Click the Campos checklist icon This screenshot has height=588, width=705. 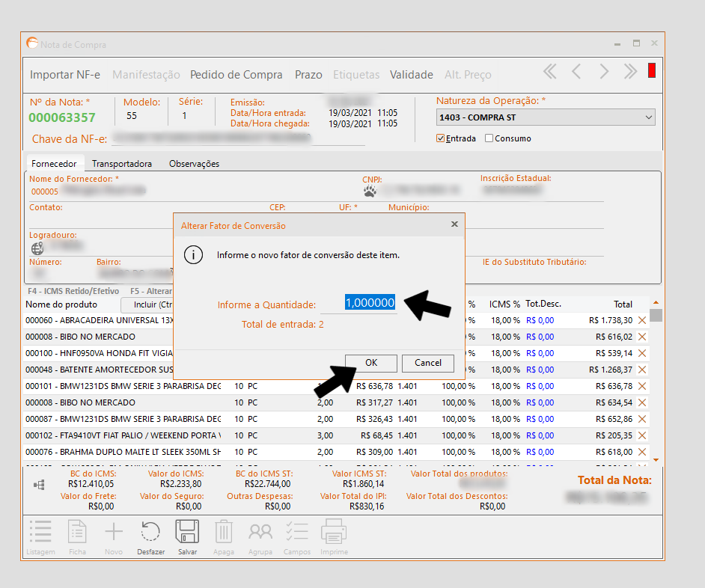pyautogui.click(x=297, y=531)
